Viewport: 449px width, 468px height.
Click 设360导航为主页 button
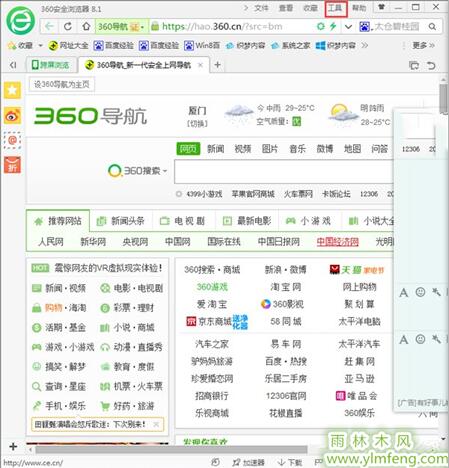(62, 84)
